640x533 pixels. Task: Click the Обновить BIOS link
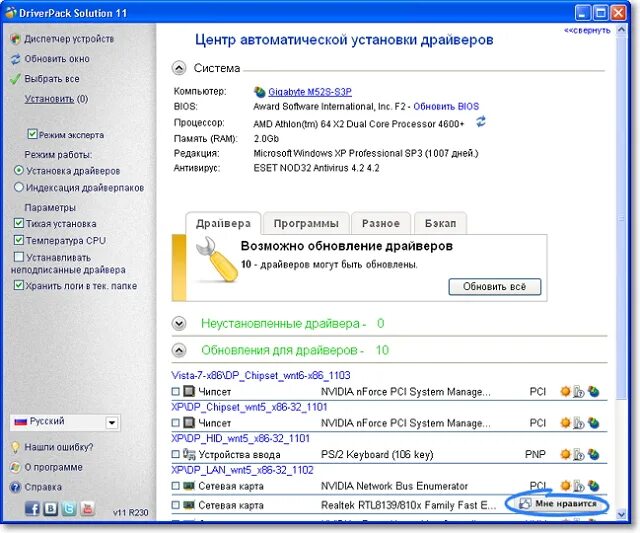[x=446, y=107]
